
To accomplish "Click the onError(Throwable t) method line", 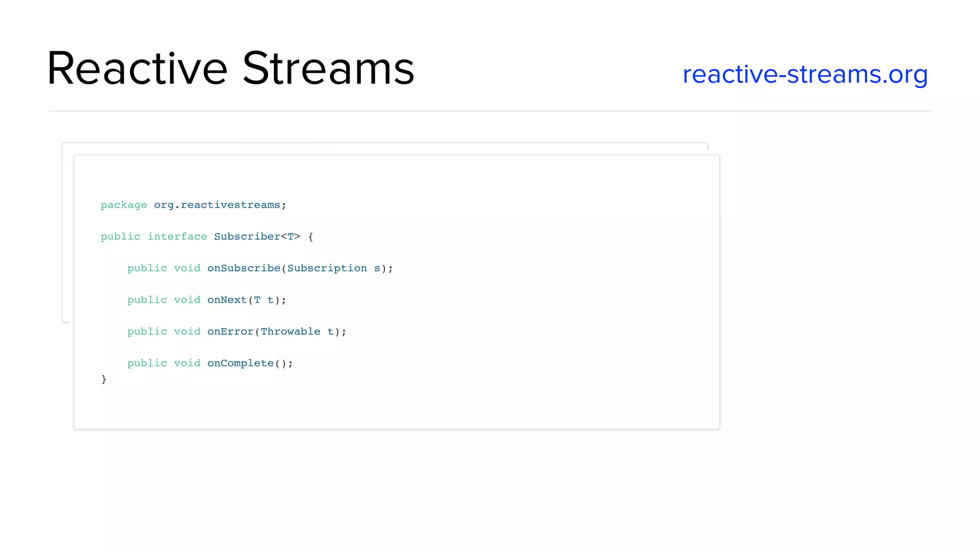I will tap(236, 331).
